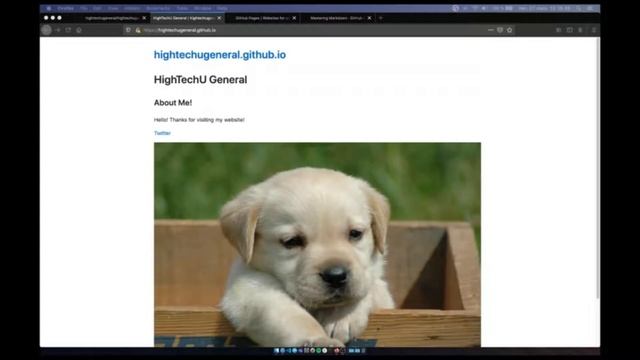Image resolution: width=640 pixels, height=360 pixels.
Task: Click the 'Hello! Thanks for visiting my website!' text
Action: tap(199, 120)
